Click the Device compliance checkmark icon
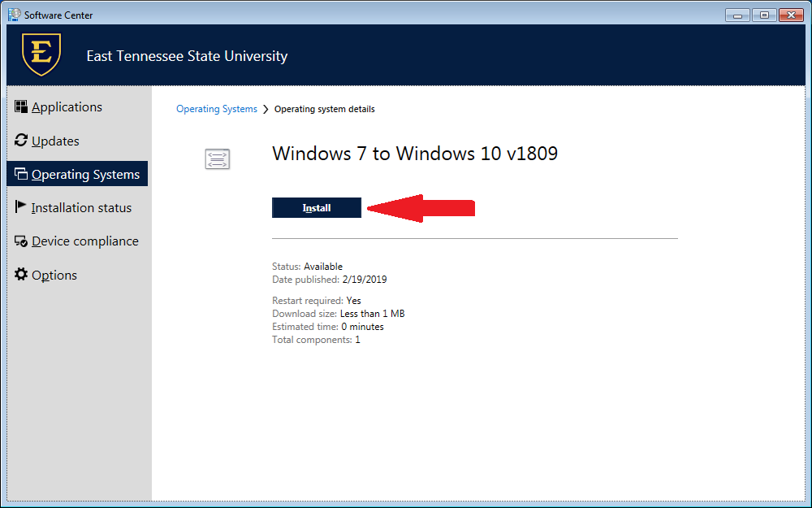The image size is (812, 508). pos(21,241)
